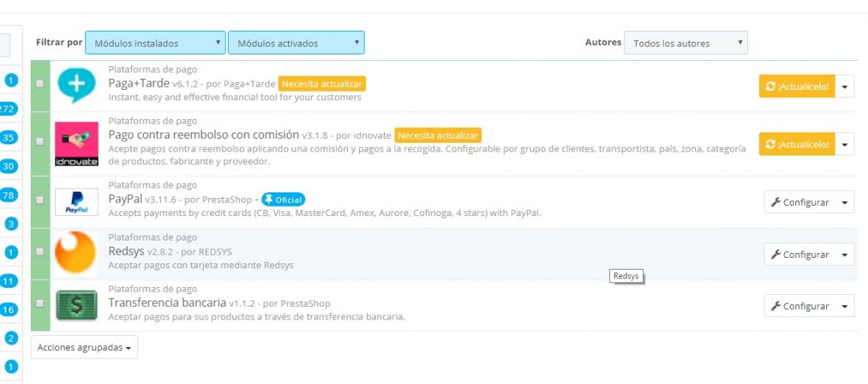Open the Acciones agrupadas menu
Screen dimensions: 868x384
pos(84,348)
